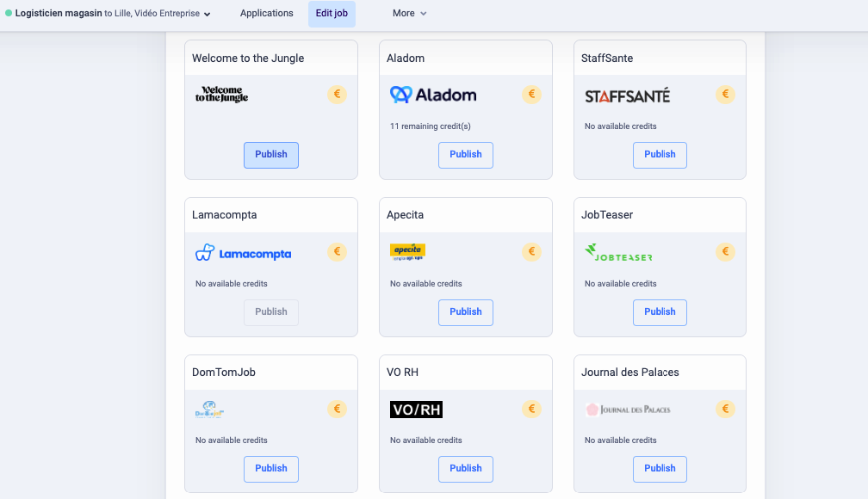This screenshot has height=499, width=868.
Task: Click the euro coin icon on DomTomJob card
Action: (337, 410)
